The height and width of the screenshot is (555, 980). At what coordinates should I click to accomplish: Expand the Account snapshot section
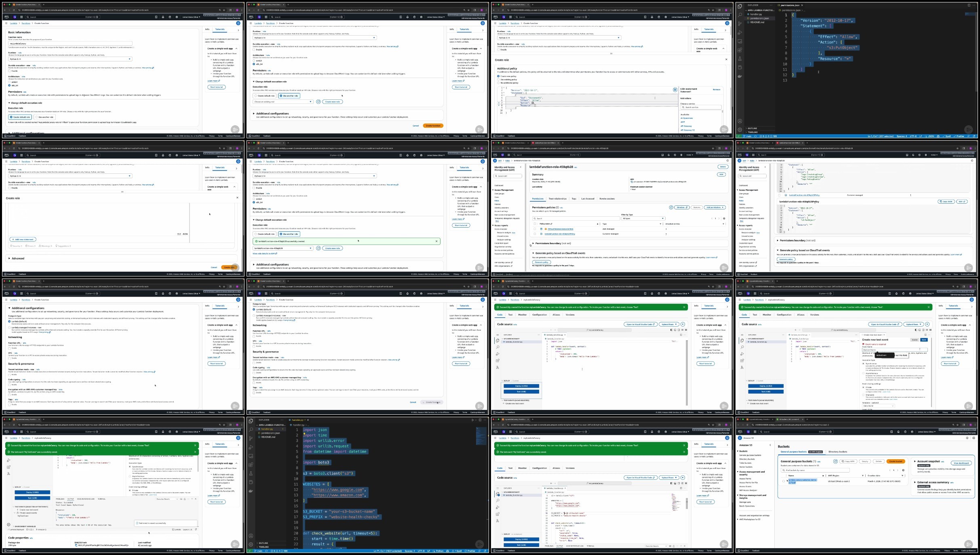915,461
